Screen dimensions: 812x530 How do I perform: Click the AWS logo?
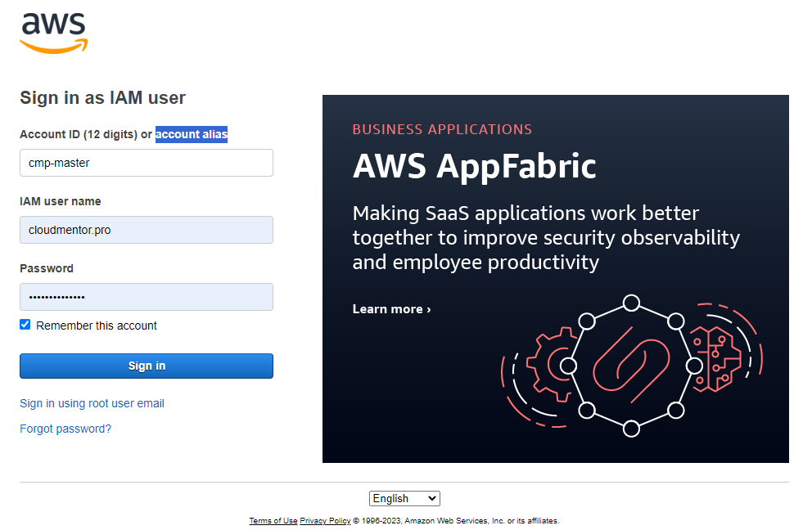point(53,33)
